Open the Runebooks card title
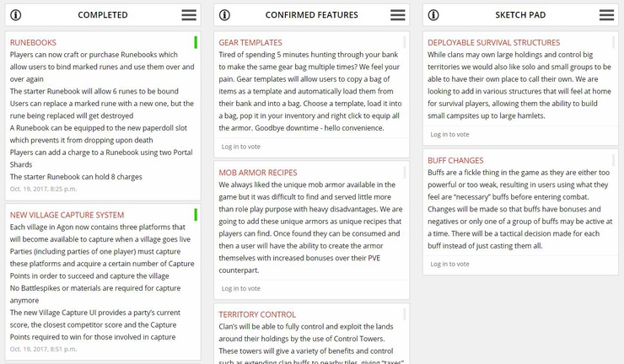Image resolution: width=624 pixels, height=364 pixels. pyautogui.click(x=33, y=43)
